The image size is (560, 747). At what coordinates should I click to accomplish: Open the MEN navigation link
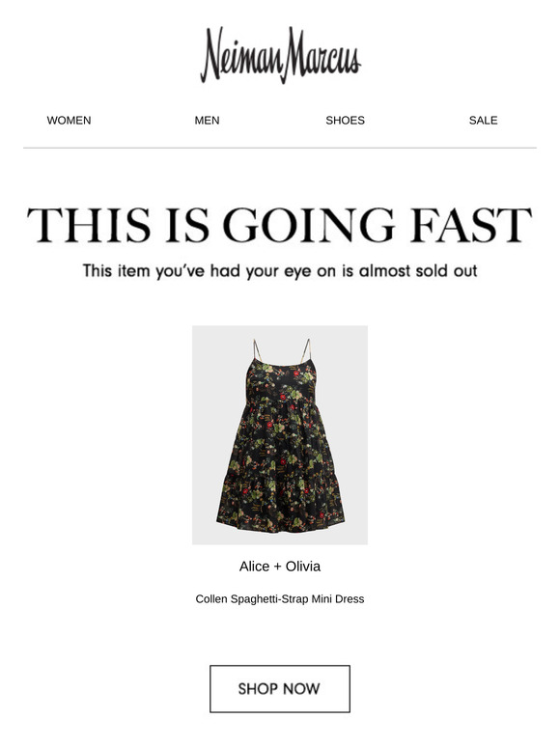coord(207,121)
